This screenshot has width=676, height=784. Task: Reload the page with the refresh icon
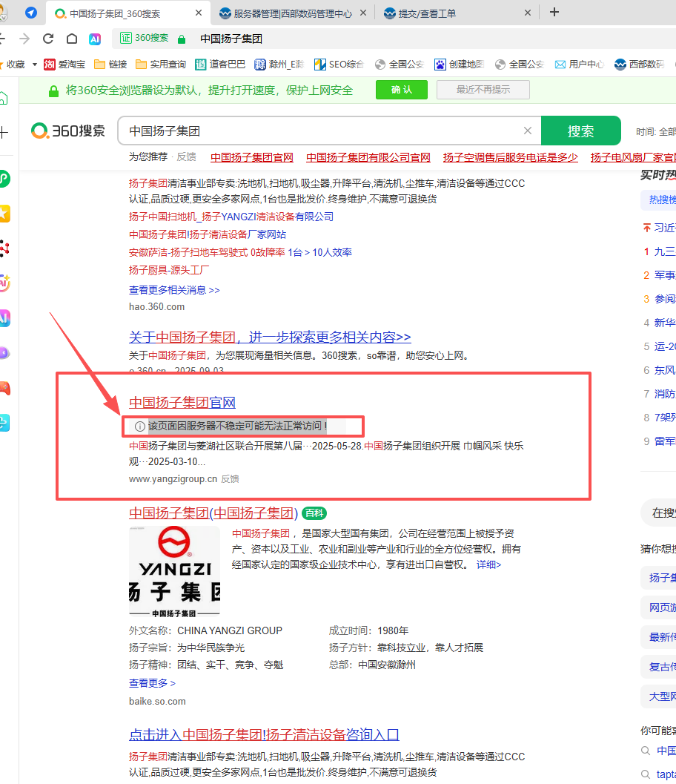coord(48,39)
